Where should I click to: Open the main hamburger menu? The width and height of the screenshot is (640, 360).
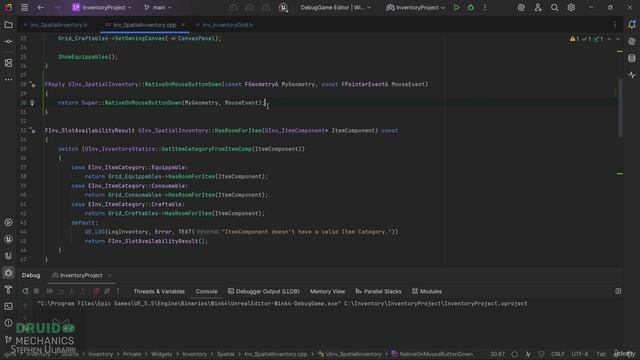(24, 7)
